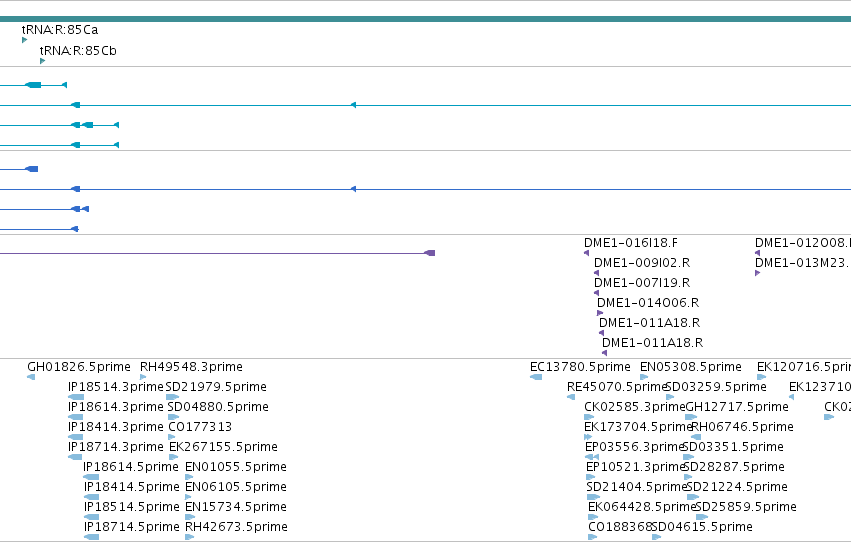Click the arrow glyph under tRNA:R:85Cb

(x=42, y=61)
